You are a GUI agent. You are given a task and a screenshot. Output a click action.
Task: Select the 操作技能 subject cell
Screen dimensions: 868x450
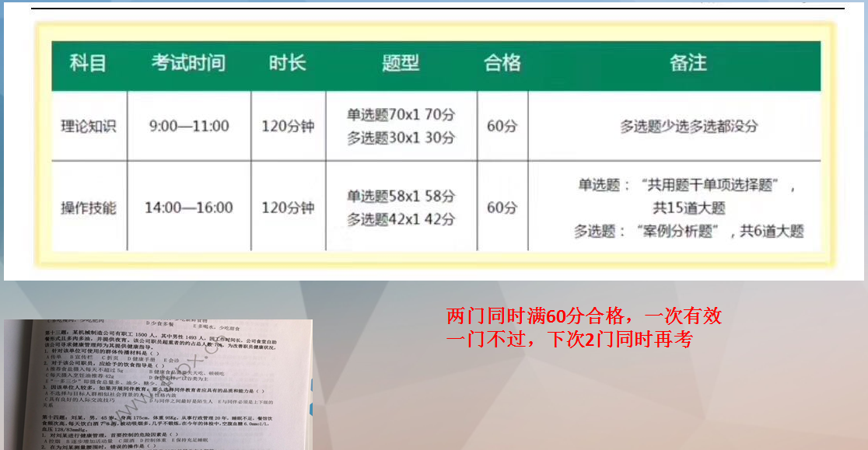89,208
